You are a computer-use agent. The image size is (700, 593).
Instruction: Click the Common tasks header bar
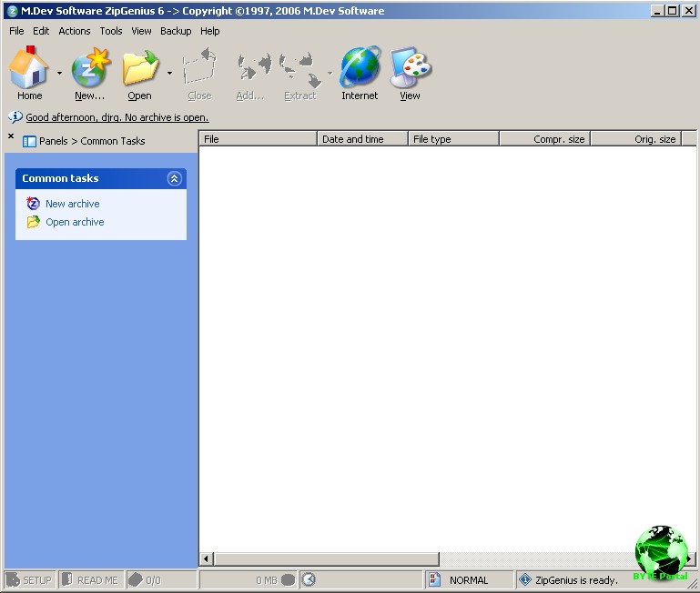(x=101, y=178)
